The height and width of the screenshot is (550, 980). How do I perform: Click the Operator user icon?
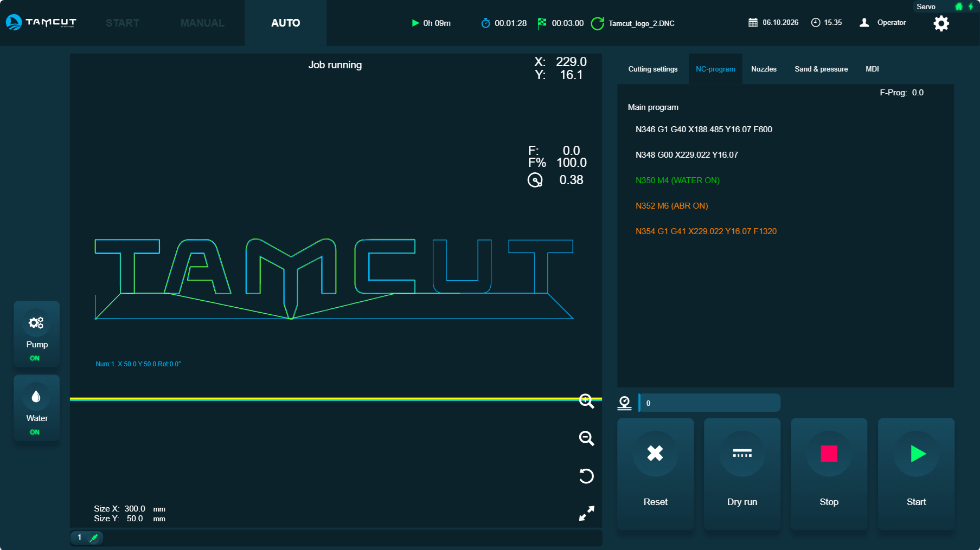[x=864, y=23]
